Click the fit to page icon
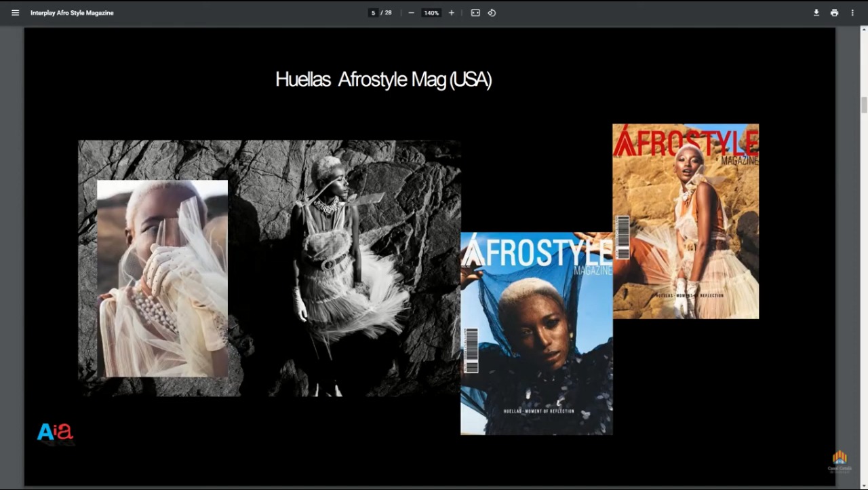This screenshot has width=868, height=490. [x=475, y=13]
